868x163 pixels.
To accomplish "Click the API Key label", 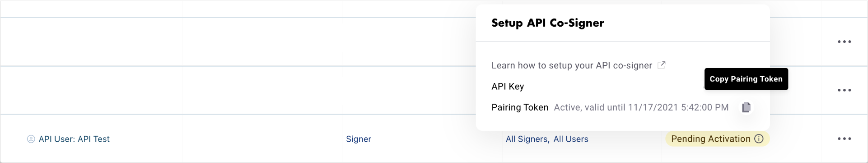I will pos(508,86).
